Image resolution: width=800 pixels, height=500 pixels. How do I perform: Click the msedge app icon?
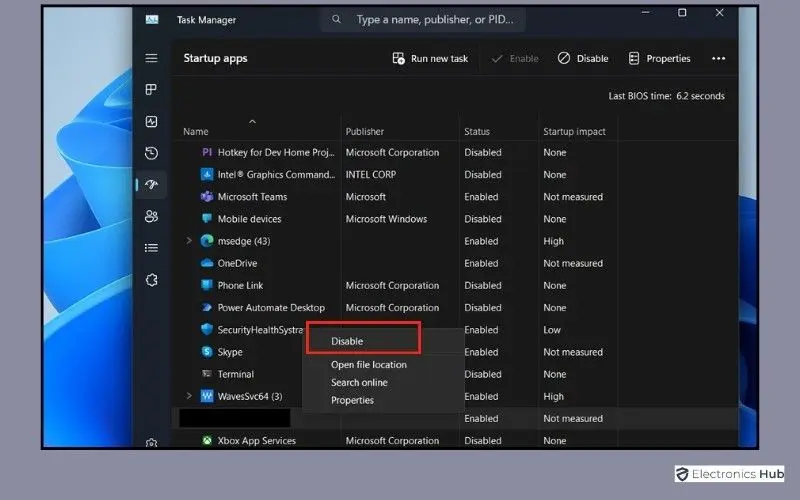pos(207,241)
